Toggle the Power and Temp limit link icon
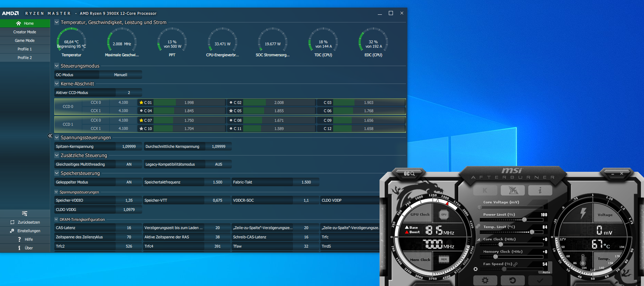Image resolution: width=644 pixels, height=286 pixels. (478, 226)
